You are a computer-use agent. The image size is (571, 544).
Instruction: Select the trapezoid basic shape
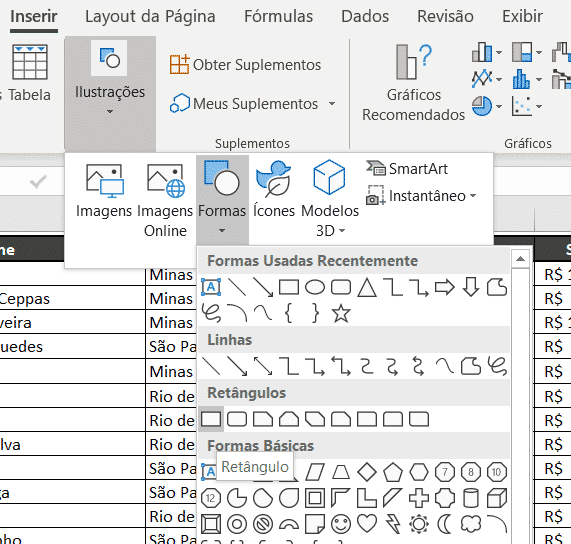coord(341,472)
